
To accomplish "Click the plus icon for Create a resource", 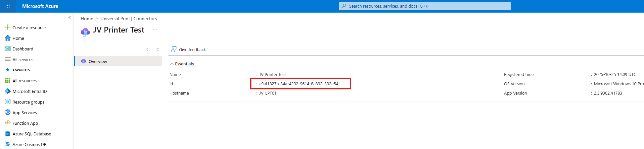I will 8,28.
